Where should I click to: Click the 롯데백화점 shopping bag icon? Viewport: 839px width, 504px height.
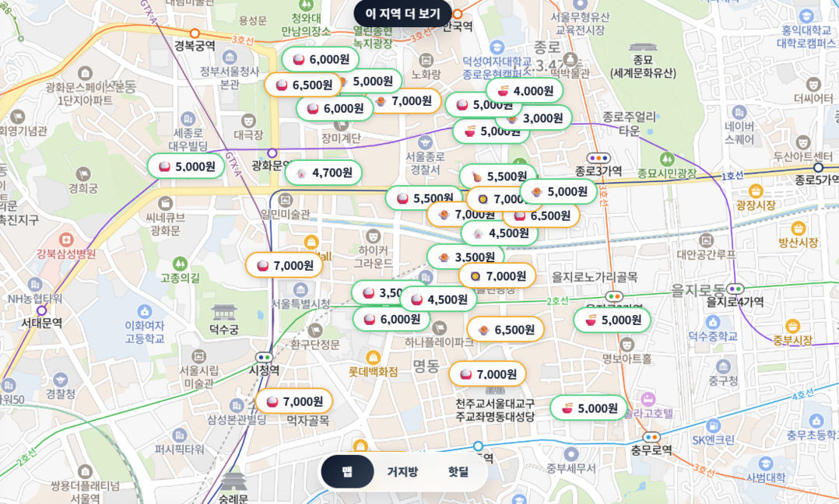(x=374, y=357)
